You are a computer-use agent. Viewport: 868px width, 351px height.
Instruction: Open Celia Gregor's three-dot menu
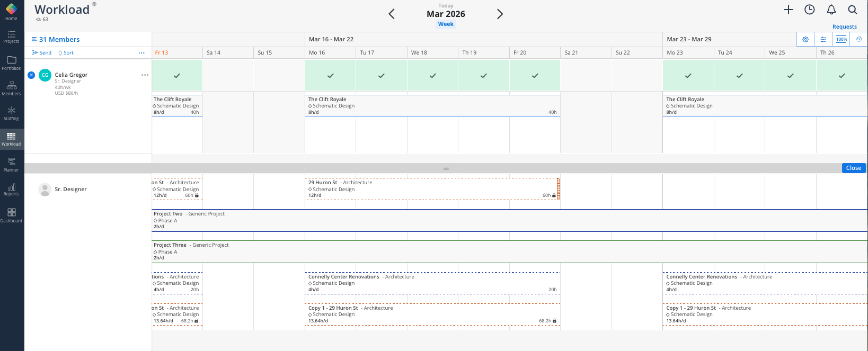(x=145, y=75)
